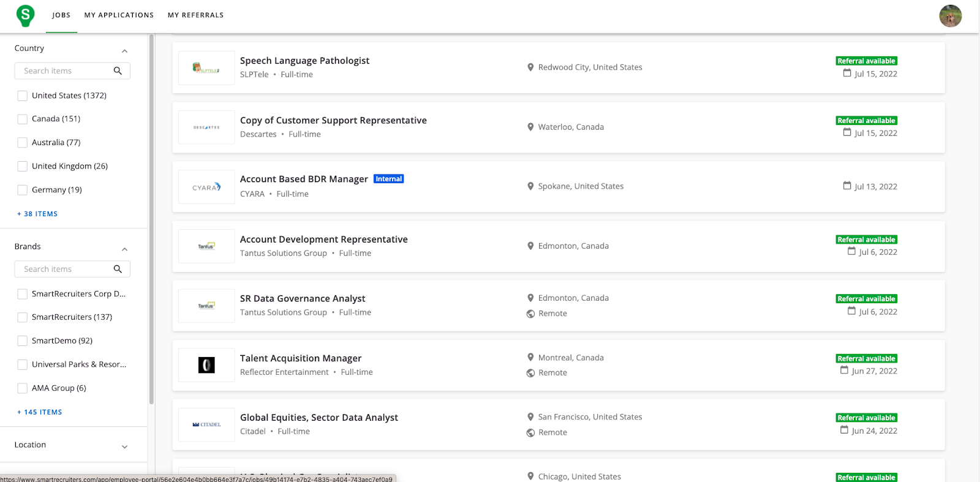
Task: Click the sidebar vertical scrollbar
Action: pyautogui.click(x=151, y=220)
